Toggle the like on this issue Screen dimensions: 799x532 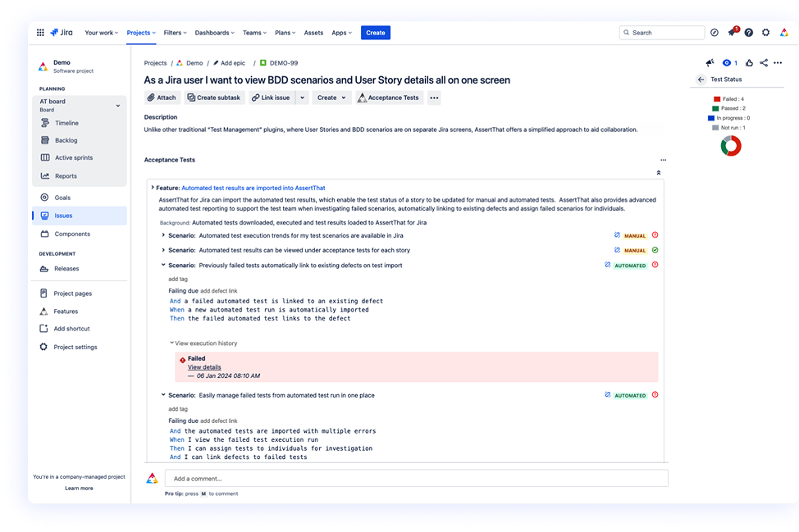(749, 62)
